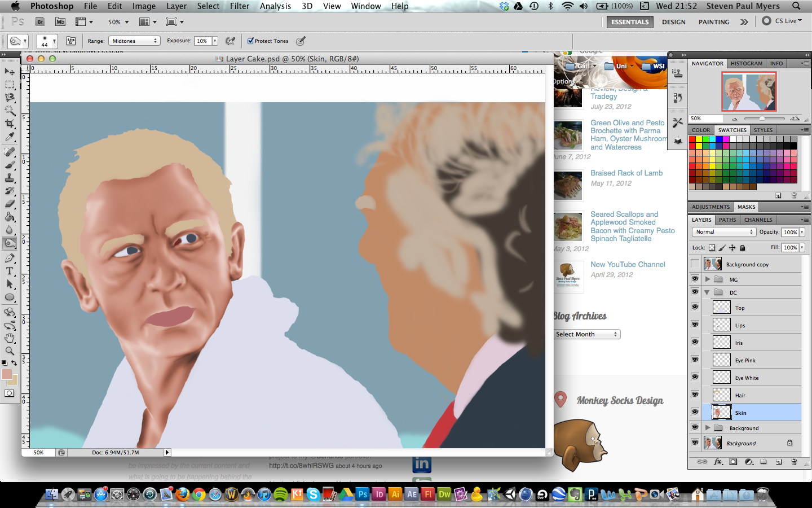Open the brush preset picker
Image resolution: width=812 pixels, height=508 pixels.
point(47,41)
